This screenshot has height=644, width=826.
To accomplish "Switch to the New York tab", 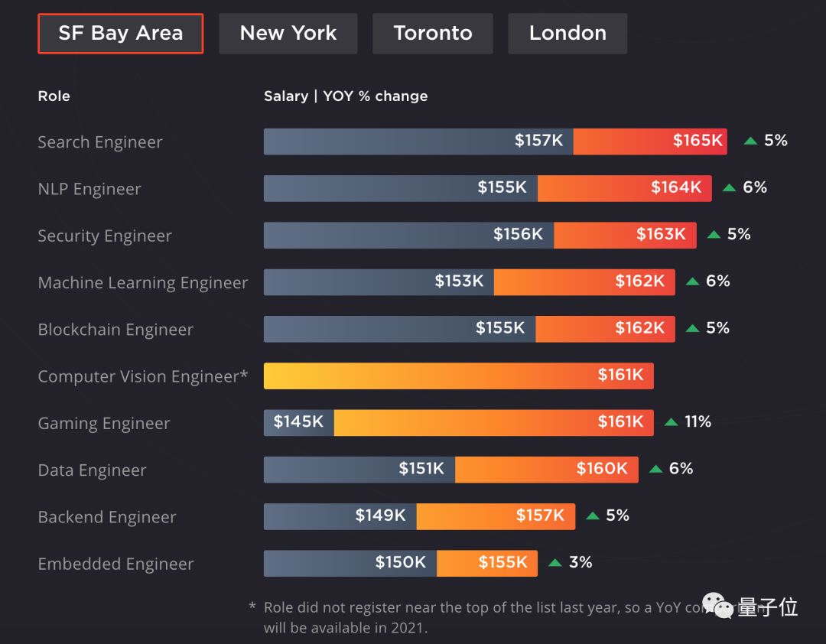I will [288, 34].
